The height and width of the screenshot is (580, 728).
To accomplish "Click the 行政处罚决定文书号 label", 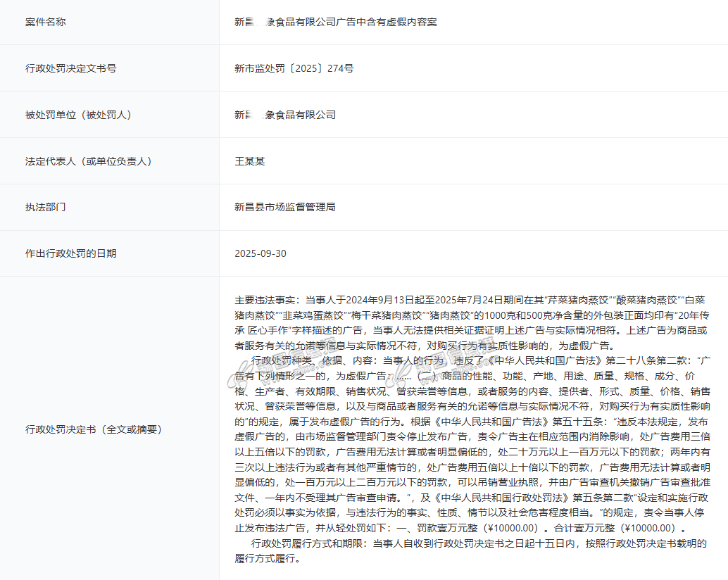I will click(x=71, y=68).
